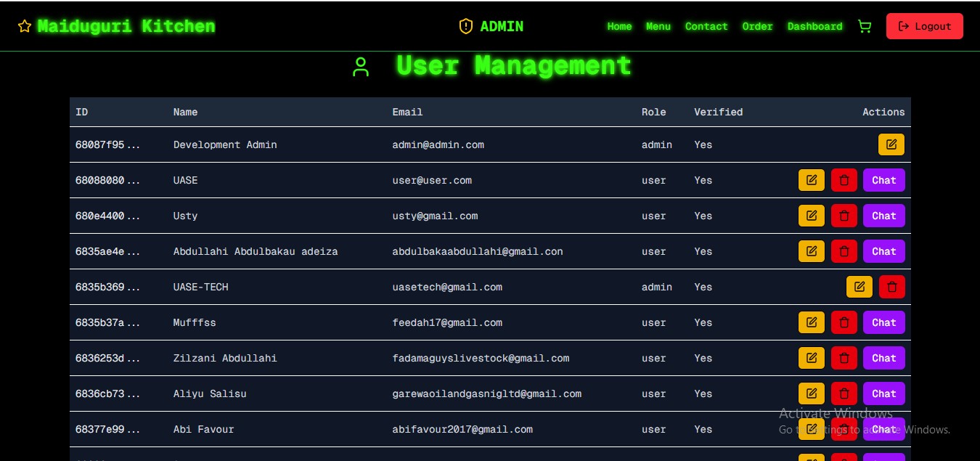Viewport: 980px width, 461px height.
Task: Delete the UASE user account
Action: (844, 180)
